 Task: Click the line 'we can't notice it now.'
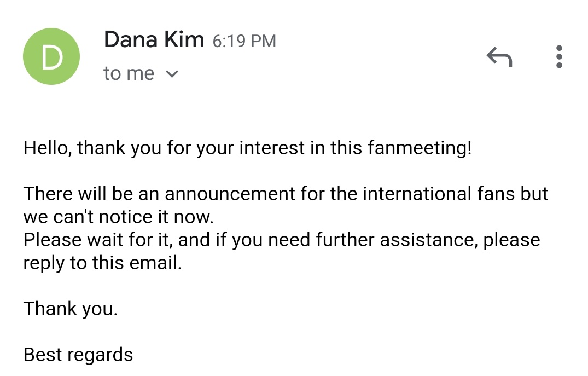(119, 217)
